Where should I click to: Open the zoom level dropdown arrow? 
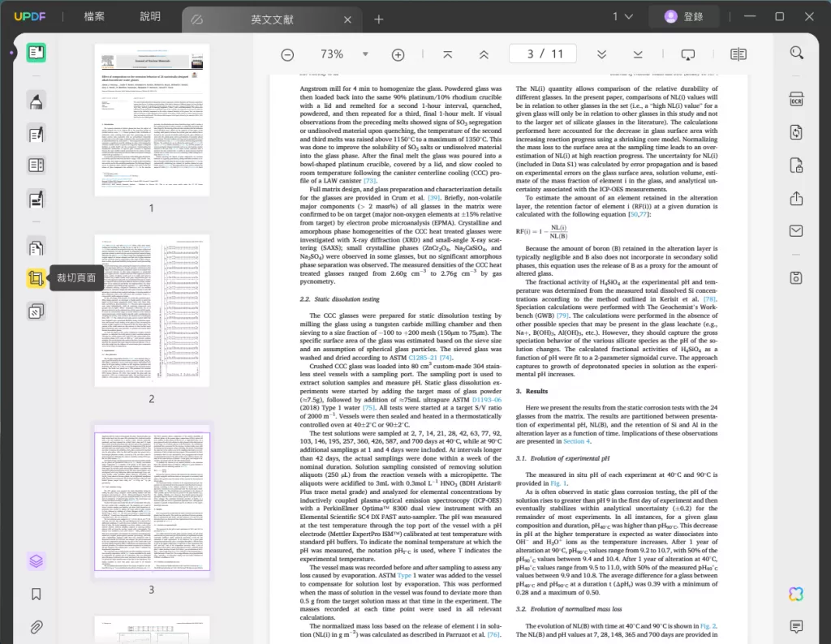coord(365,54)
